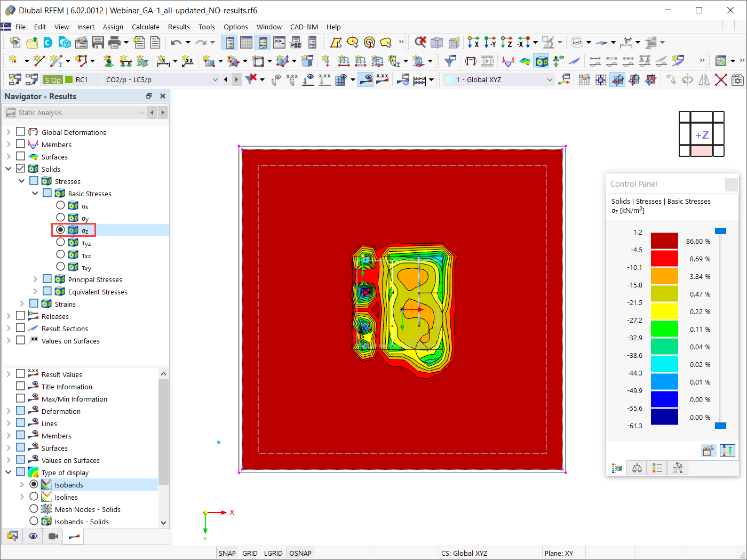
Task: Click the top blue handle of legend slider
Action: coord(720,231)
